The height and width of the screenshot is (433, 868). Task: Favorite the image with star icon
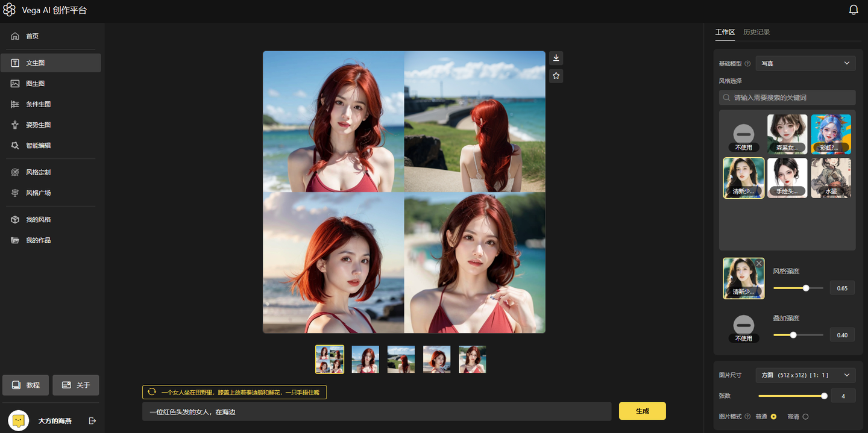[556, 76]
